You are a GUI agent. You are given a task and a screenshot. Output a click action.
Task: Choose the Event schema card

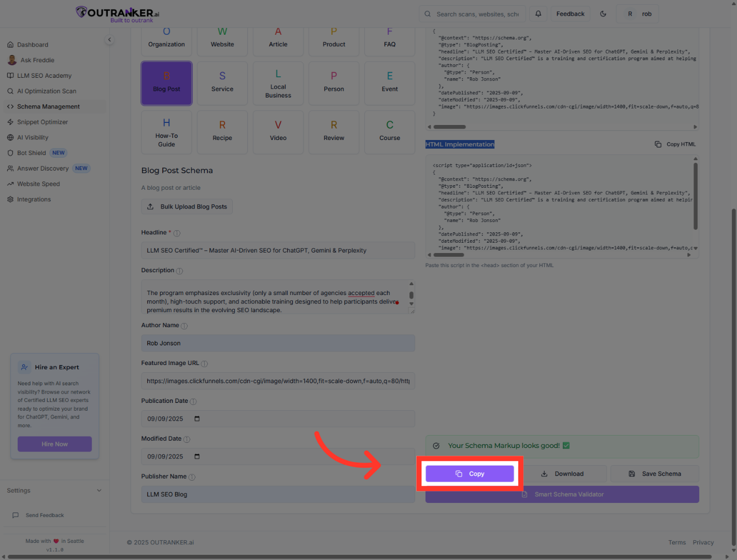(390, 83)
